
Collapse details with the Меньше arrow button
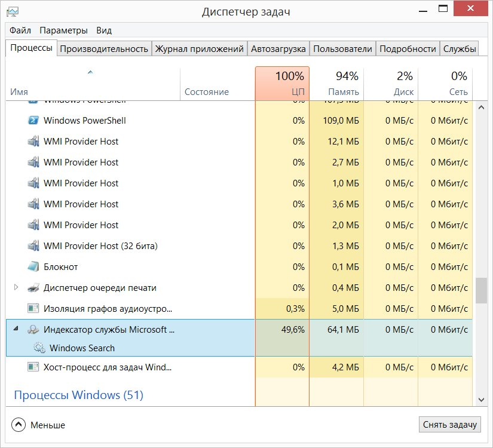pos(19,425)
